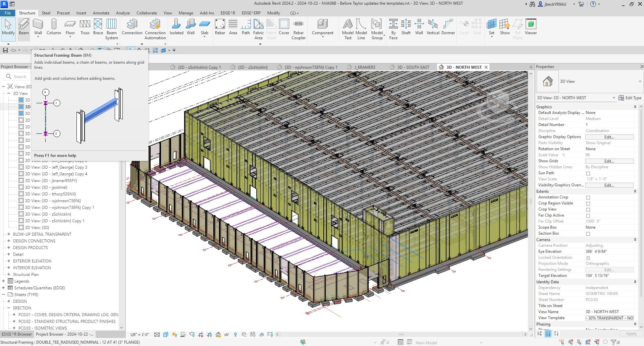The height and width of the screenshot is (346, 644).
Task: Open the 3D View type selector dropdown
Action: point(639,81)
